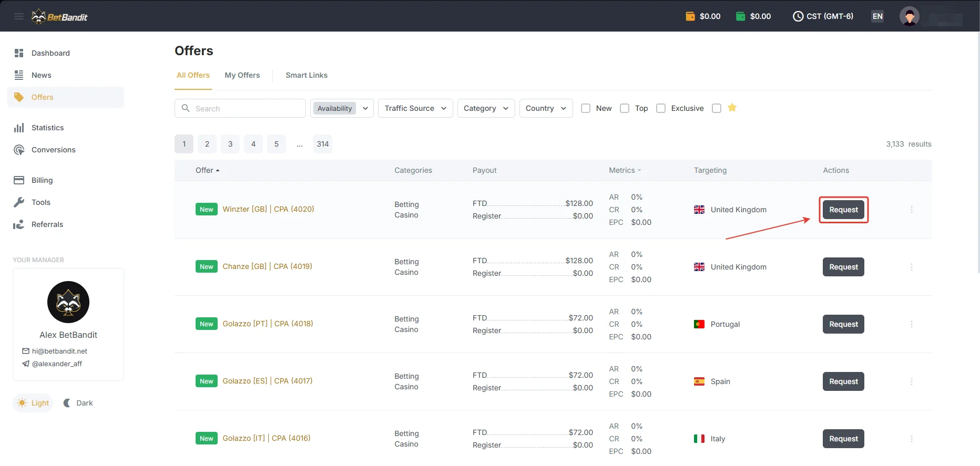This screenshot has height=466, width=980.
Task: Request the Golazzo [PT] offer
Action: tap(843, 324)
